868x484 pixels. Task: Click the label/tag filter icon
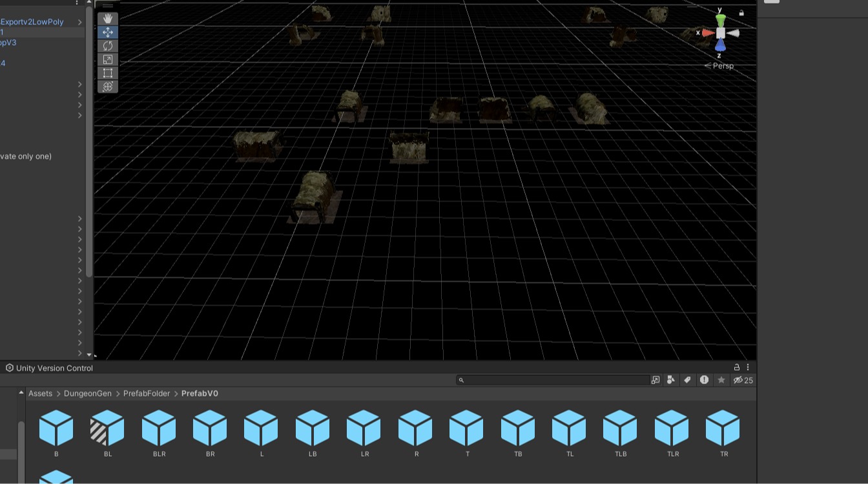point(687,380)
